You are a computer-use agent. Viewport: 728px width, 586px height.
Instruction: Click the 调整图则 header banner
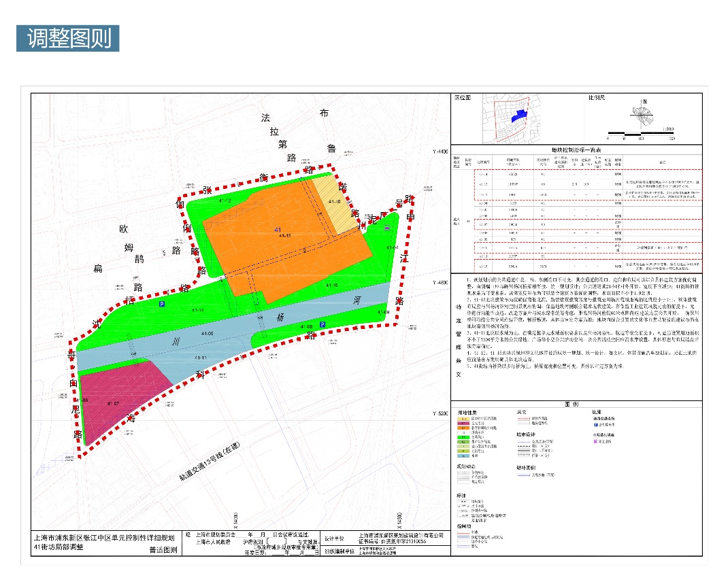click(x=68, y=38)
